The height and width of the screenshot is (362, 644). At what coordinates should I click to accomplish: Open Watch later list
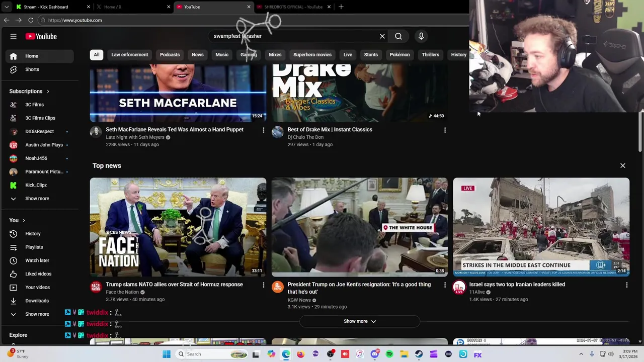tap(40, 260)
